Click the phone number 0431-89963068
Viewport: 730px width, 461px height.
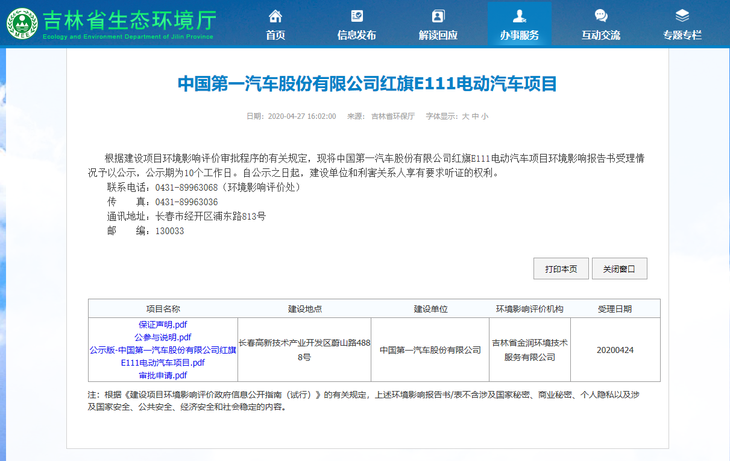[x=186, y=187]
